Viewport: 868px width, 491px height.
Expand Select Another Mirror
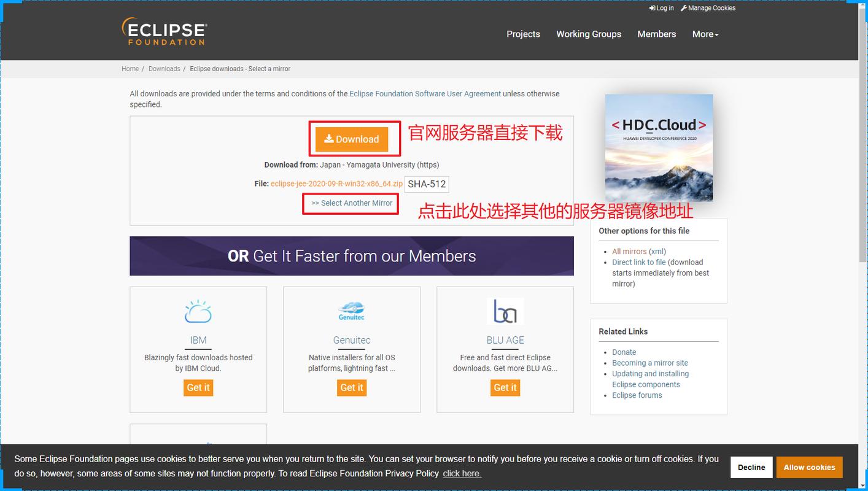point(351,203)
